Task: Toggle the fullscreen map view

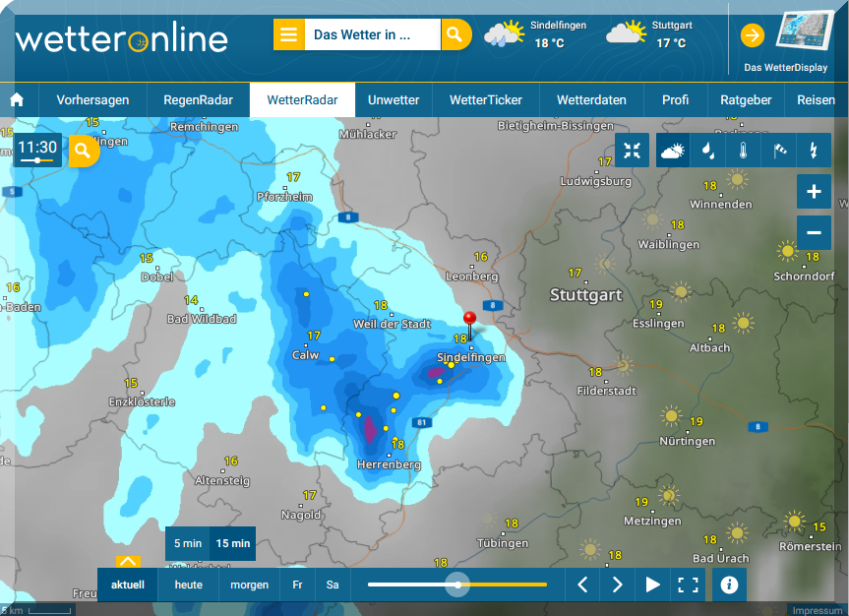Action: click(688, 585)
